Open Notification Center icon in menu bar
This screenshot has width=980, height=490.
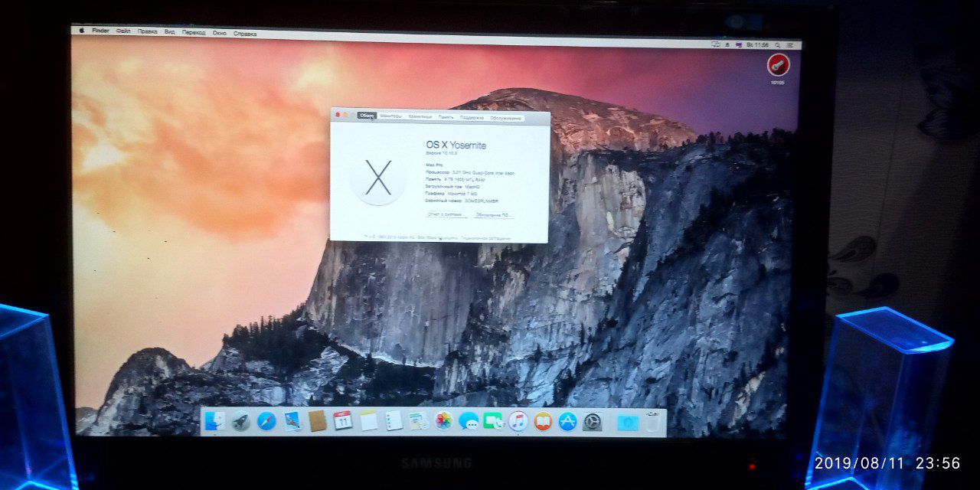click(x=790, y=45)
